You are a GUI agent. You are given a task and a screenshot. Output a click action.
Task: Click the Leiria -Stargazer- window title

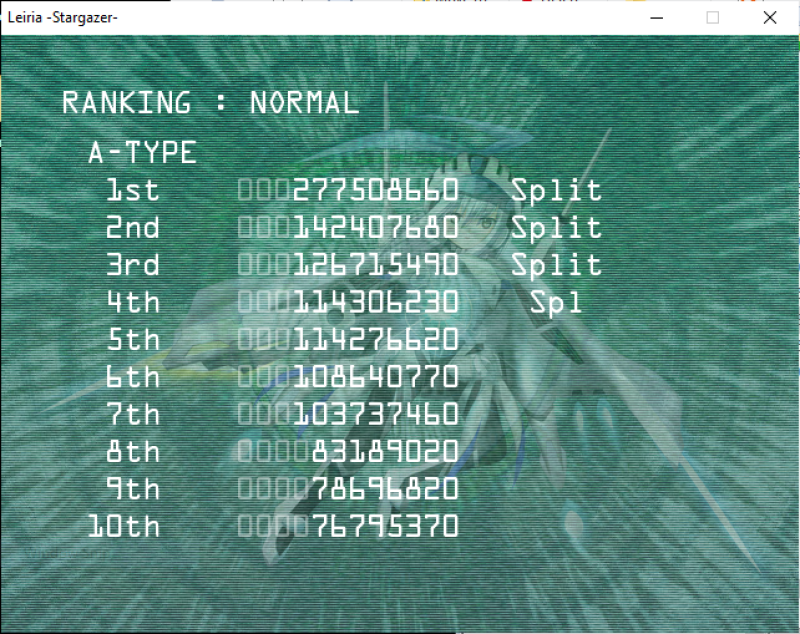63,18
